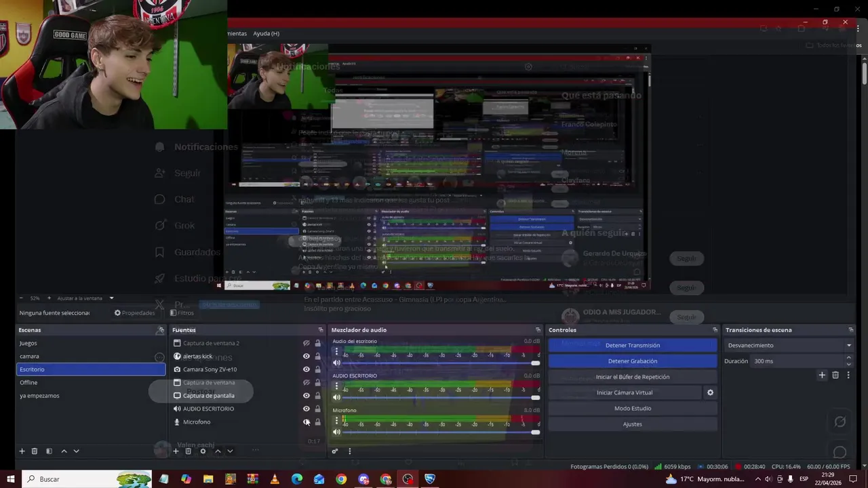Open source Propiedades button
This screenshot has height=488, width=868.
point(134,313)
